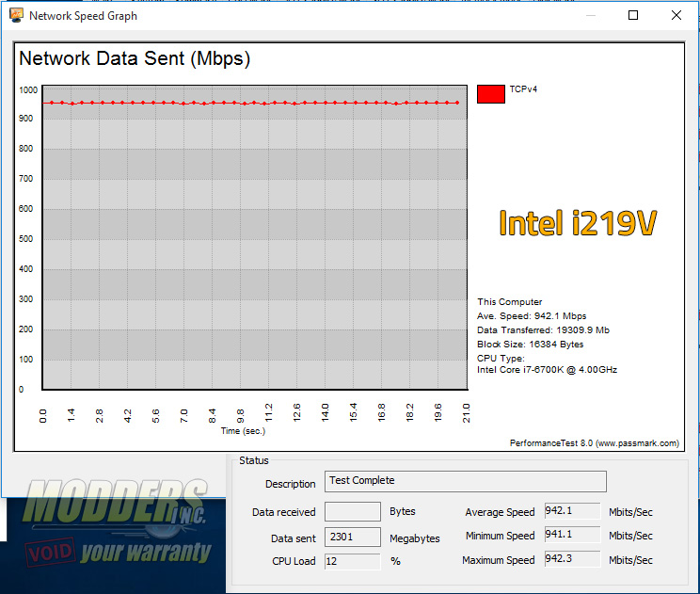Click the 21.0 x-axis time label
700x594 pixels.
(x=467, y=413)
